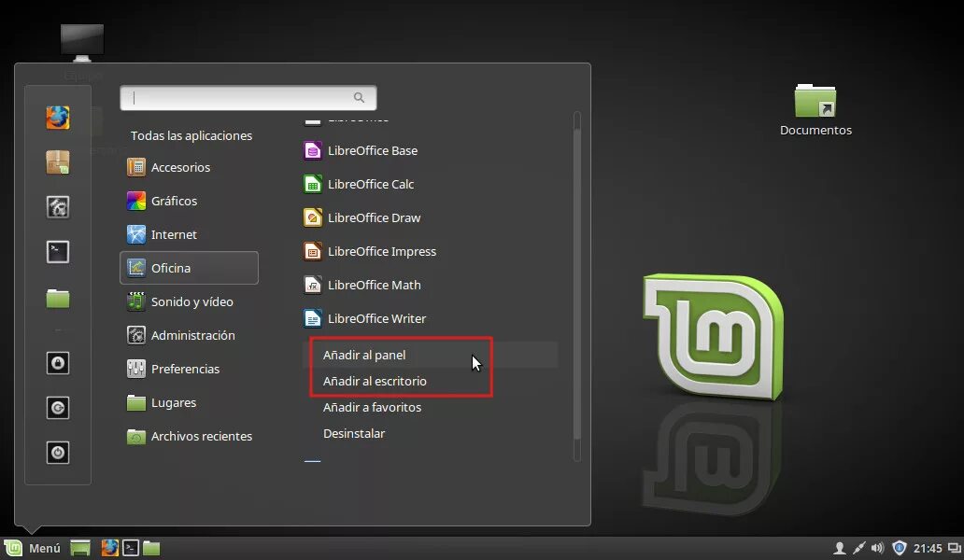The image size is (964, 560).
Task: Click the LibreOffice Impress icon
Action: pos(312,251)
